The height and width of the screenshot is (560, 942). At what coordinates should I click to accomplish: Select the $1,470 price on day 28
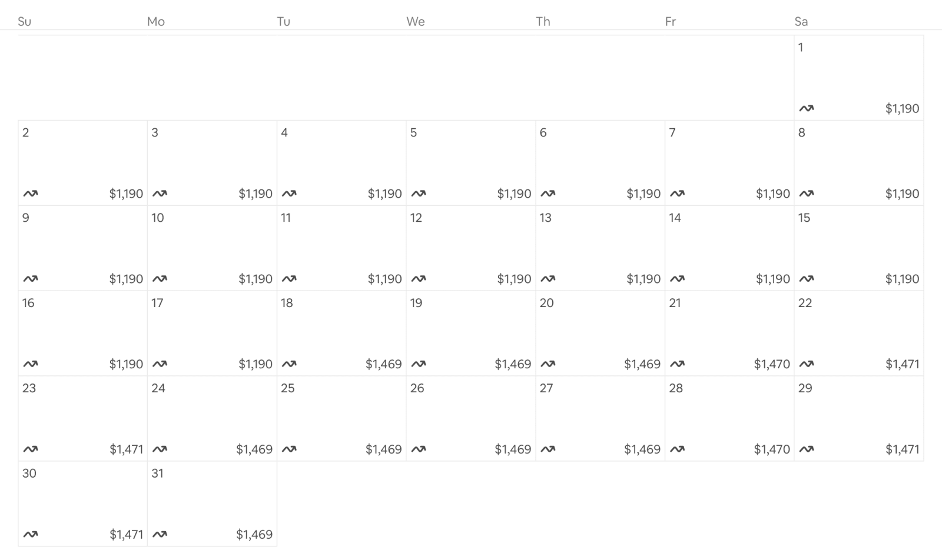point(772,449)
